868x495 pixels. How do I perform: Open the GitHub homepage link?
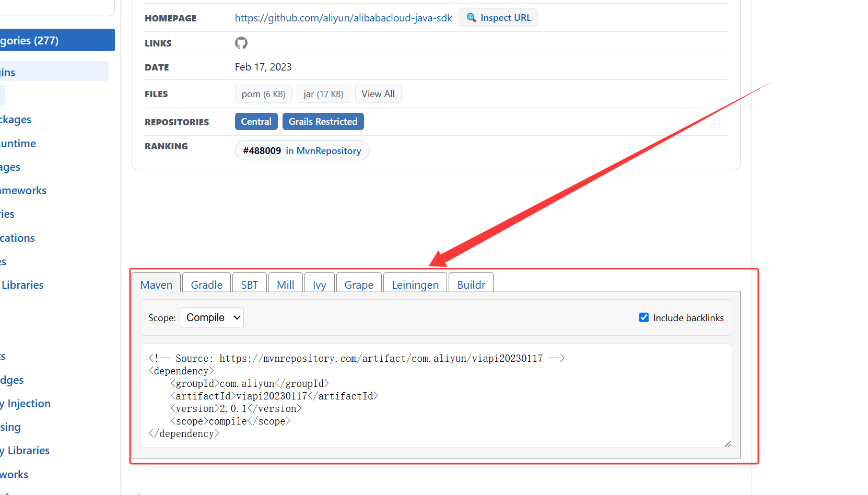343,18
